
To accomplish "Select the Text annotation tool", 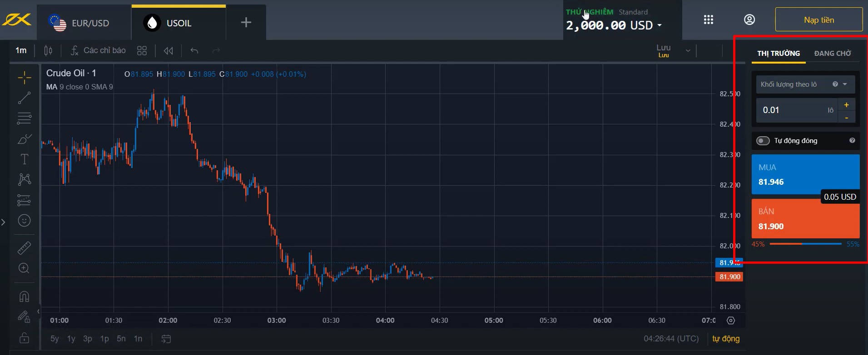I will pyautogui.click(x=24, y=159).
